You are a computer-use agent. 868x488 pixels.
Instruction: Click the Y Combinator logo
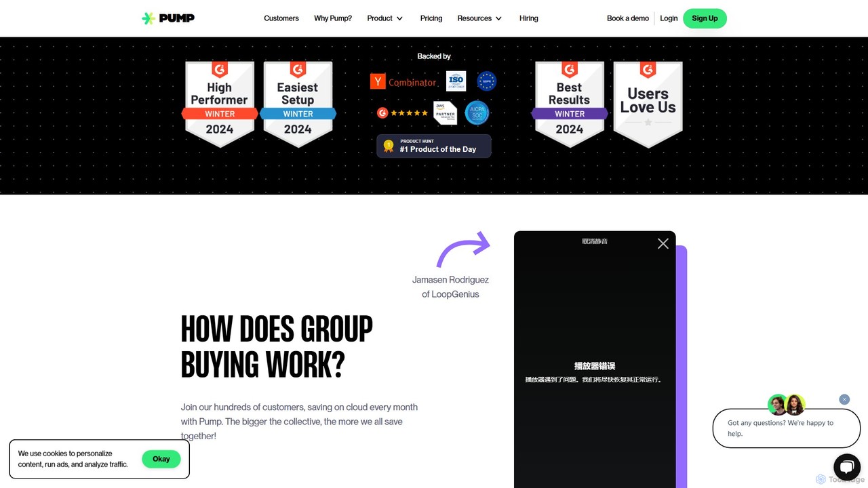tap(403, 82)
